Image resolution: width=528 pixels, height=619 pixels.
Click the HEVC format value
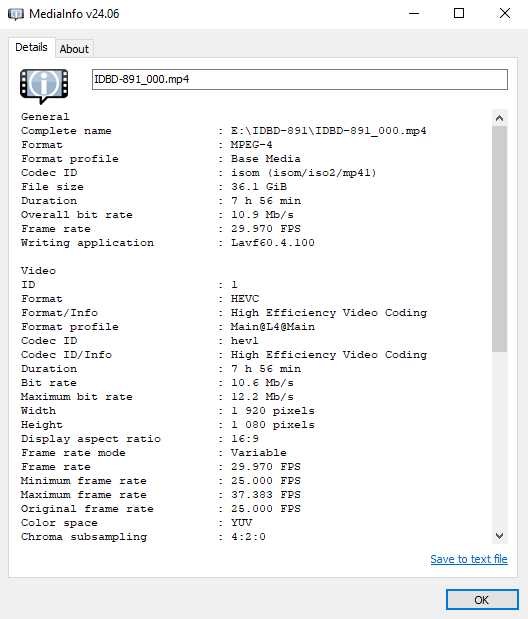245,299
